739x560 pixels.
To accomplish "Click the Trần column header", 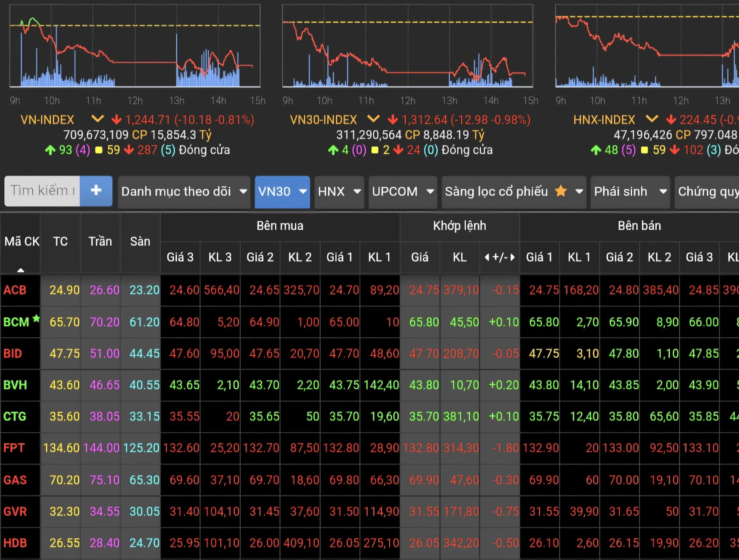I will pyautogui.click(x=100, y=243).
